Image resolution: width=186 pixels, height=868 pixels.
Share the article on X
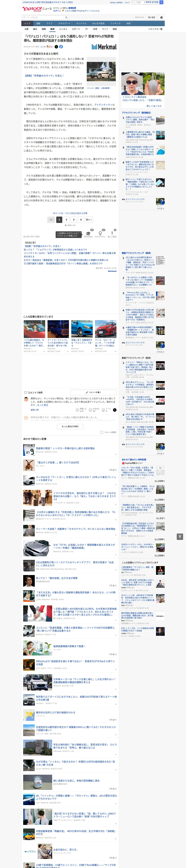coord(56,47)
